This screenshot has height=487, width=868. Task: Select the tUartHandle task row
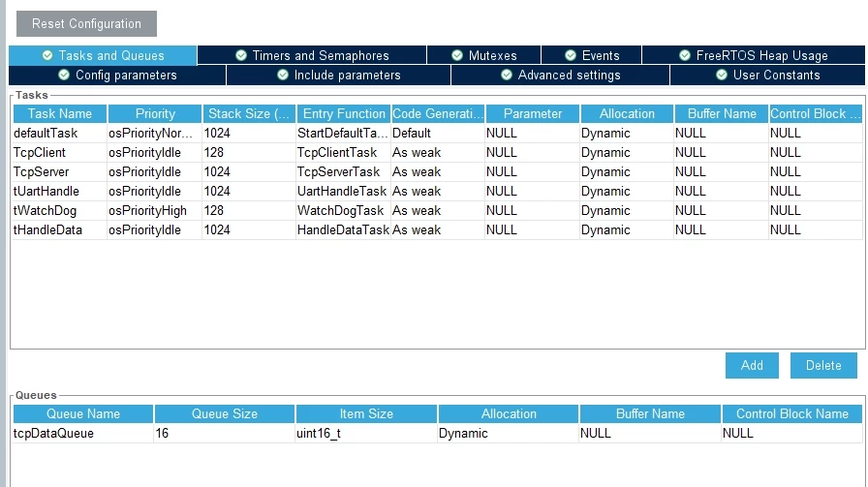coord(437,191)
